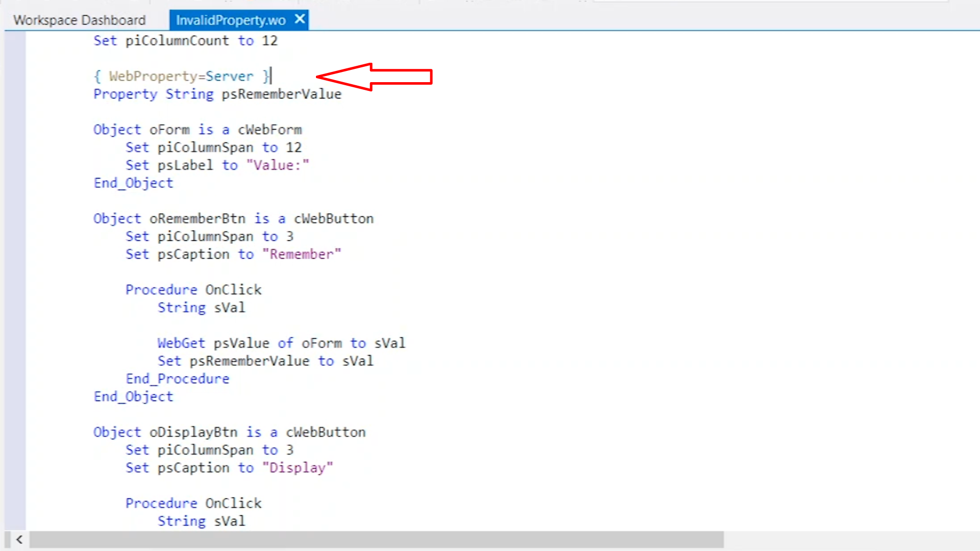The height and width of the screenshot is (551, 980).
Task: Click left gutter beside Property String line
Action: pos(15,94)
